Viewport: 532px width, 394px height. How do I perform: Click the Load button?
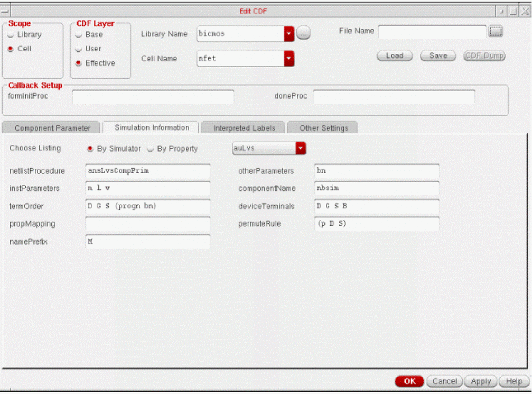pos(395,56)
